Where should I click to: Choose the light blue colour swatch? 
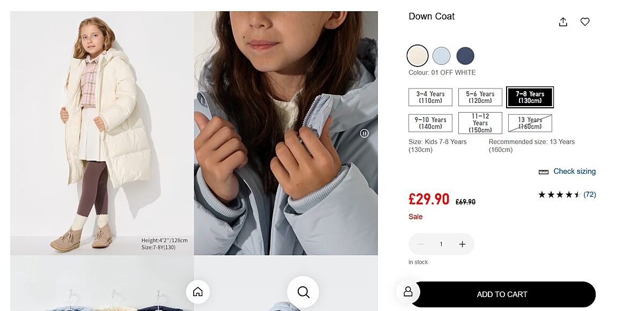pyautogui.click(x=441, y=56)
